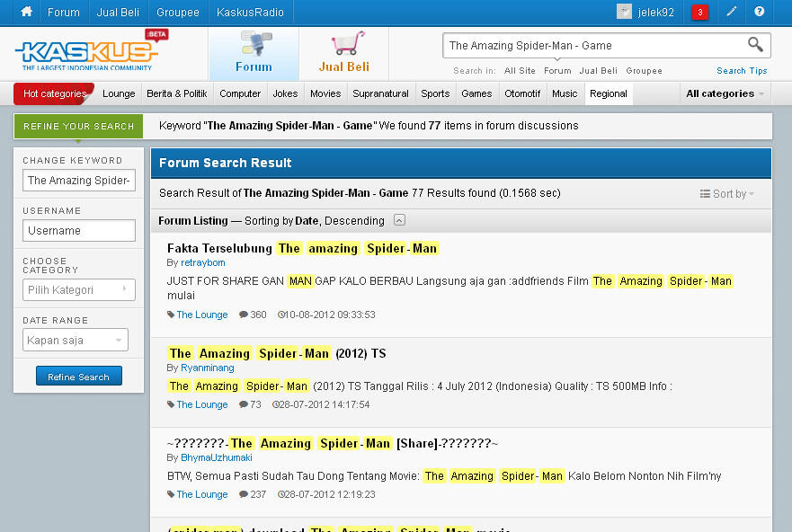Viewport: 792px width, 532px height.
Task: Open the Otomotif category
Action: [522, 93]
